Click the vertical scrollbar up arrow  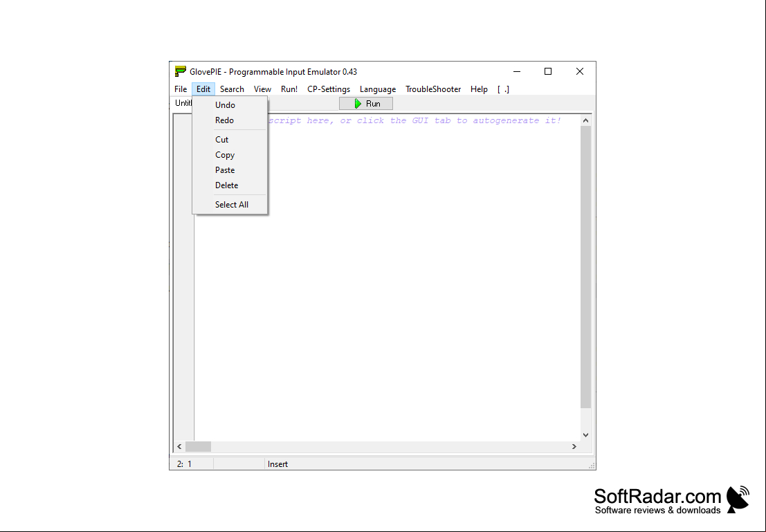[x=585, y=120]
